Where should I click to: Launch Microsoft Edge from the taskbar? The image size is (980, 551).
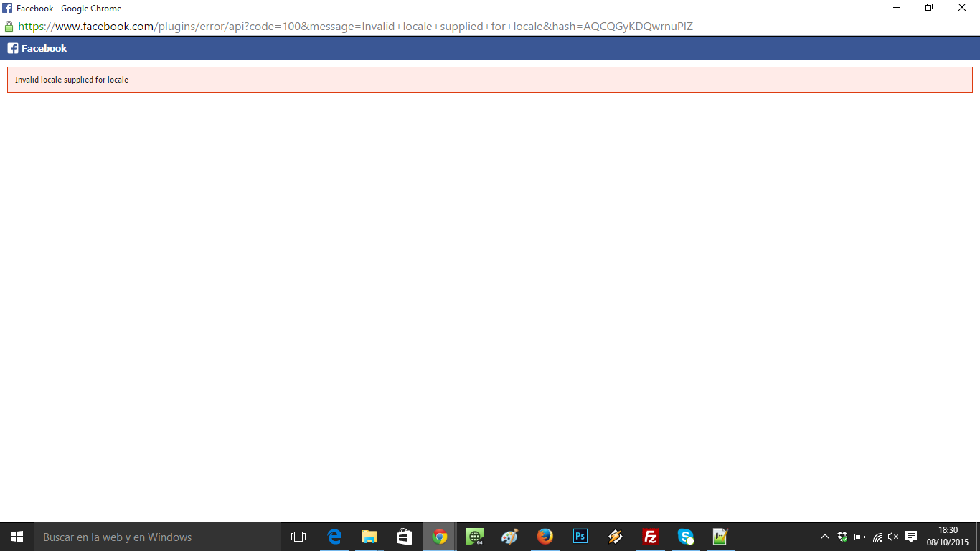pyautogui.click(x=334, y=537)
